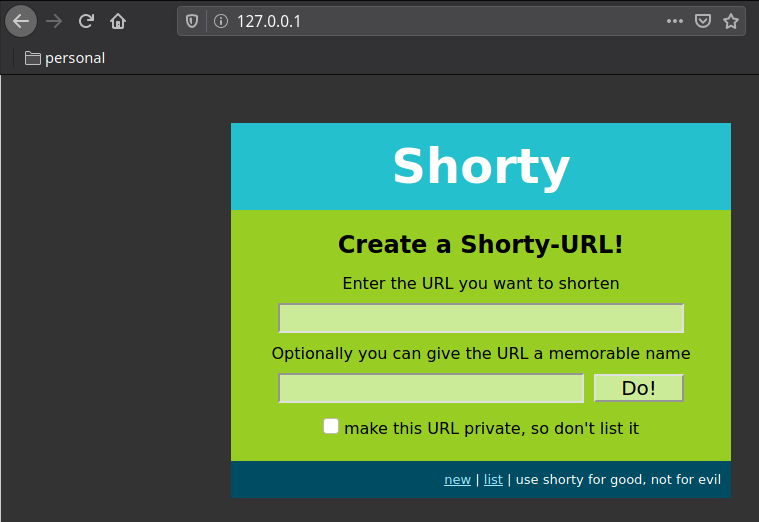
Task: Reload the current page
Action: click(87, 21)
